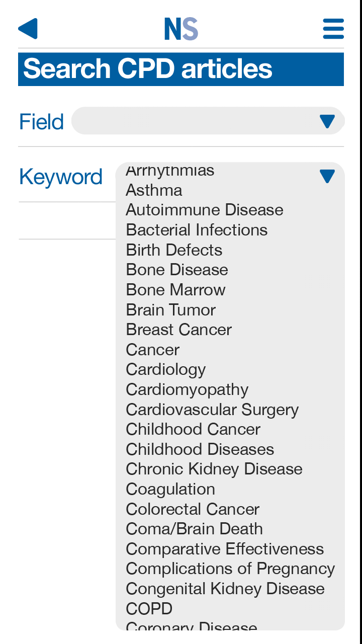
Task: Expand the Field dropdown arrow
Action: point(327,121)
